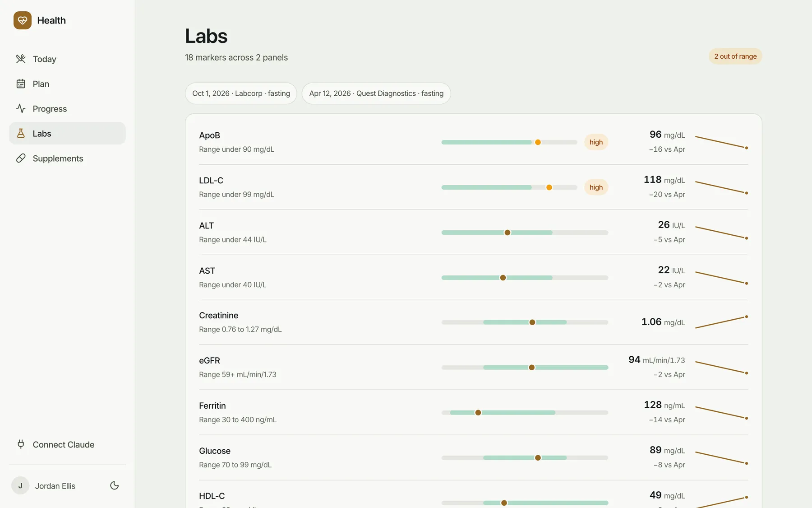
Task: Click the Plan calendar icon
Action: coord(21,84)
